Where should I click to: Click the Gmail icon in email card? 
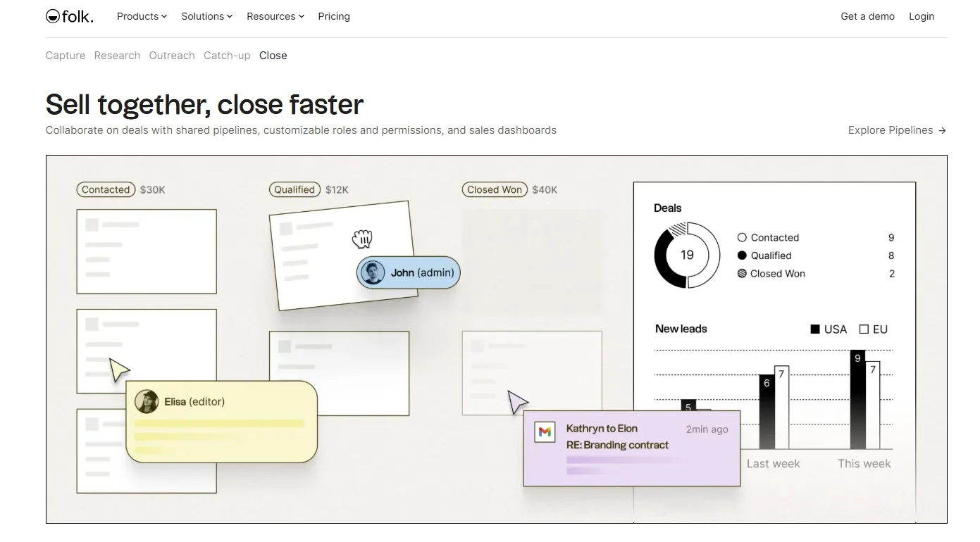click(545, 431)
